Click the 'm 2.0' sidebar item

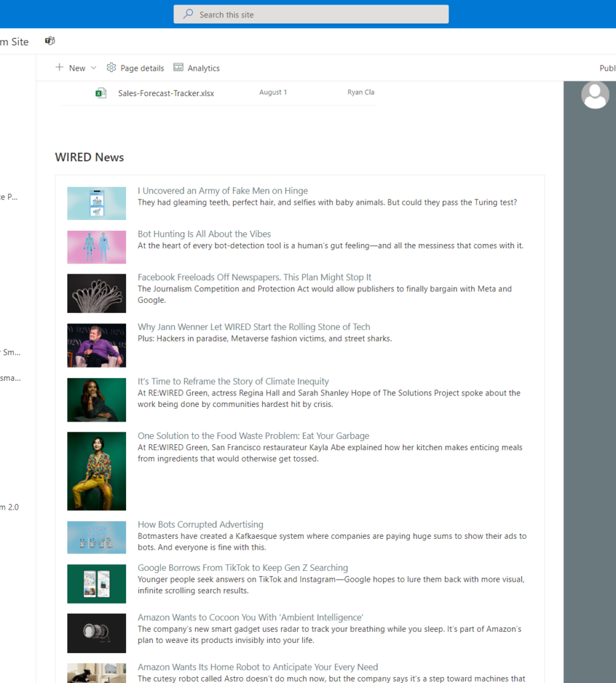[x=9, y=507]
